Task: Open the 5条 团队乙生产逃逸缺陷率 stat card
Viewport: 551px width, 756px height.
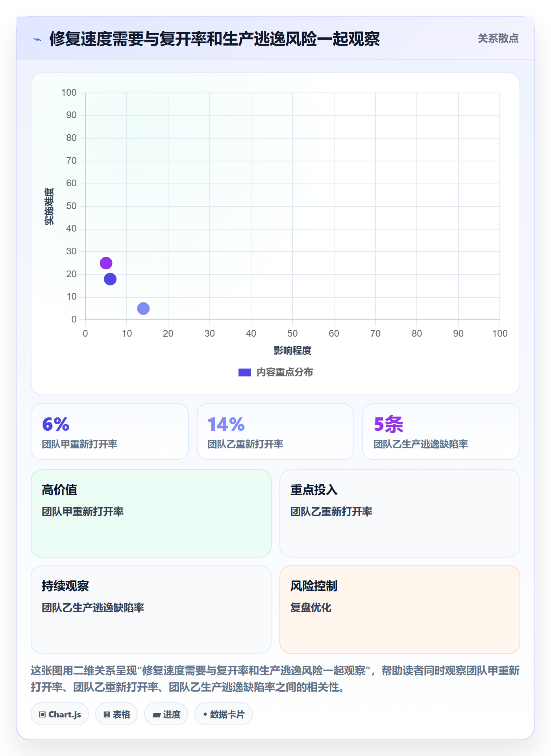Action: click(x=441, y=432)
